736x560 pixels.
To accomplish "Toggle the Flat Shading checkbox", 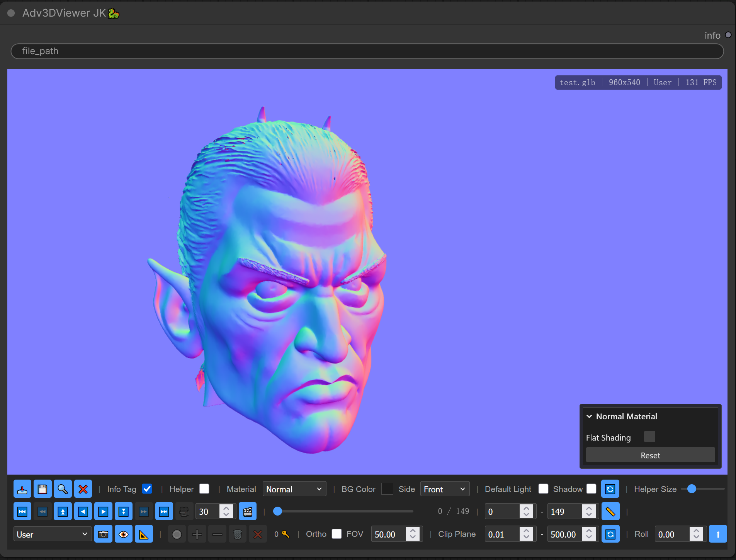I will 649,437.
